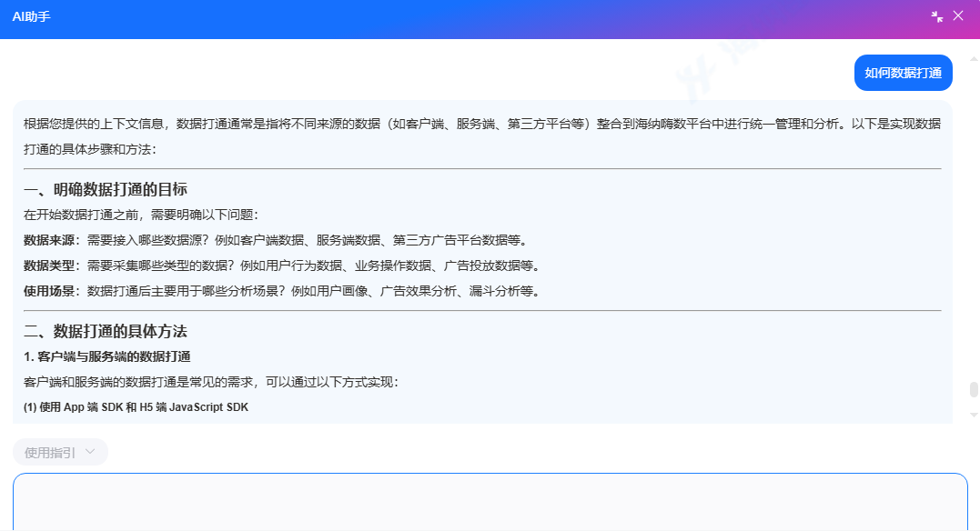Close the AI助手 window
980x531 pixels.
pyautogui.click(x=958, y=15)
